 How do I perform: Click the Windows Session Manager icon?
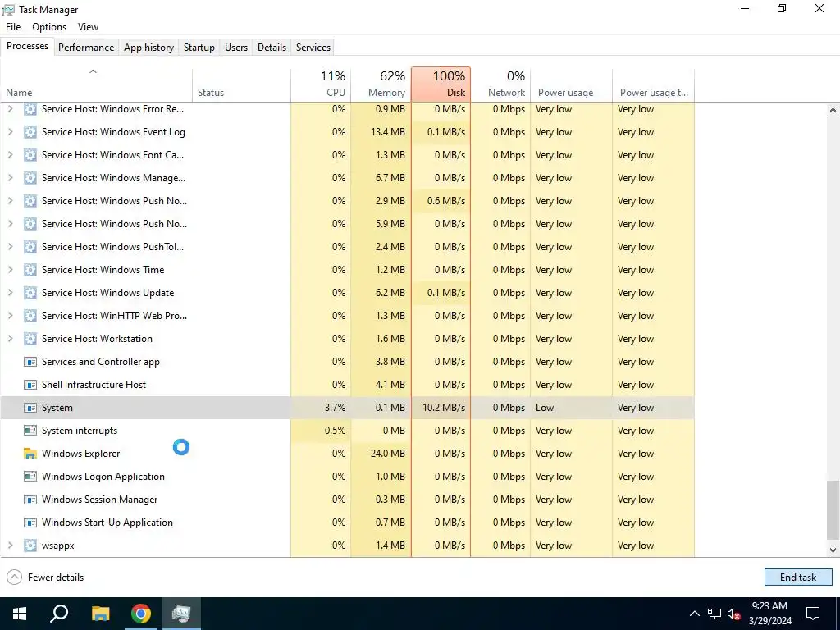tap(30, 500)
